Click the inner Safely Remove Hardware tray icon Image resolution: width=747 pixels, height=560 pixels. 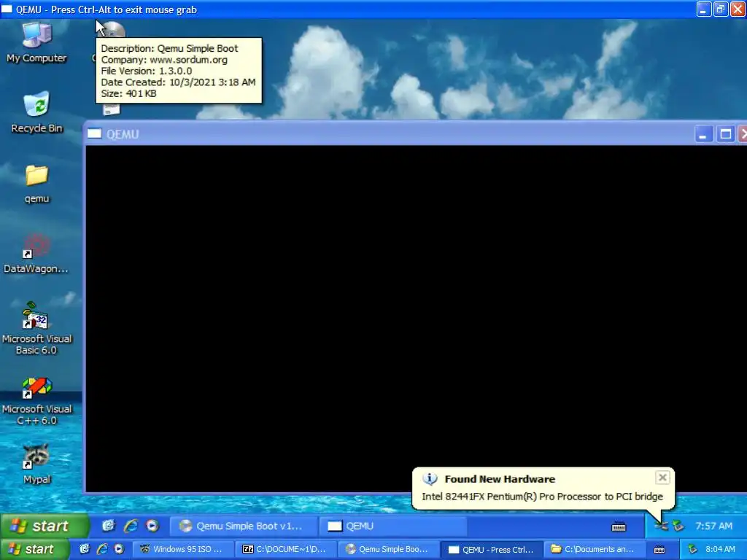678,526
